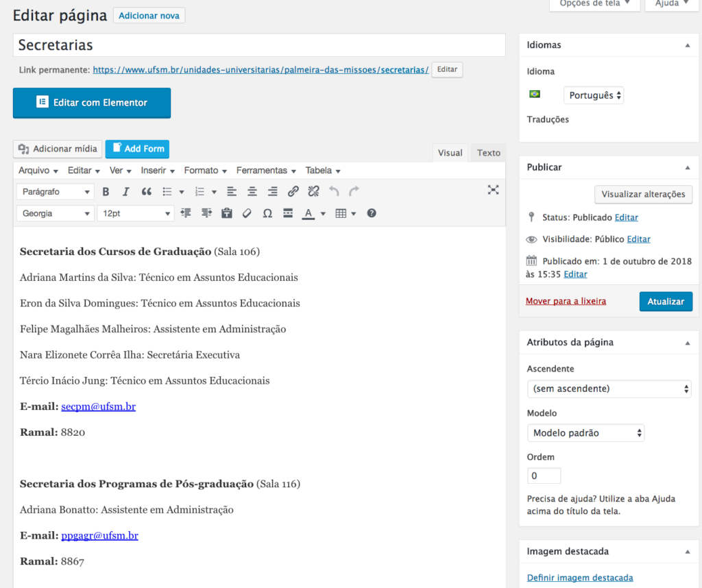Open the Parágrafo format dropdown
Screen dimensions: 702x588
point(55,192)
